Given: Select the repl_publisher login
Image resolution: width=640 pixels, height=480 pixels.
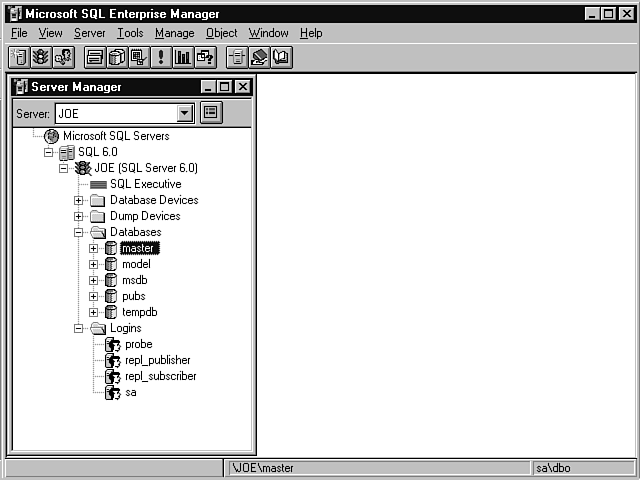Looking at the screenshot, I should coord(157,360).
